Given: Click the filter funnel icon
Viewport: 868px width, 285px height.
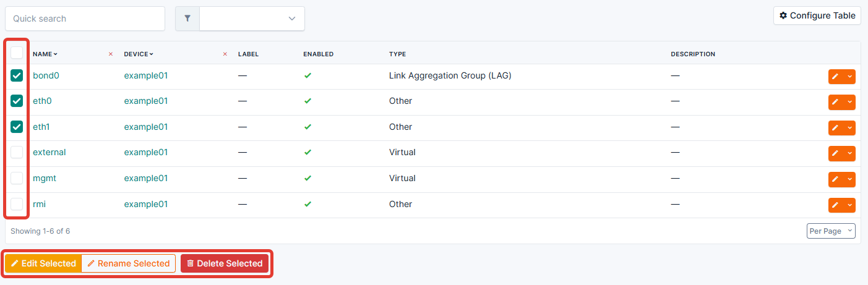Looking at the screenshot, I should [187, 19].
